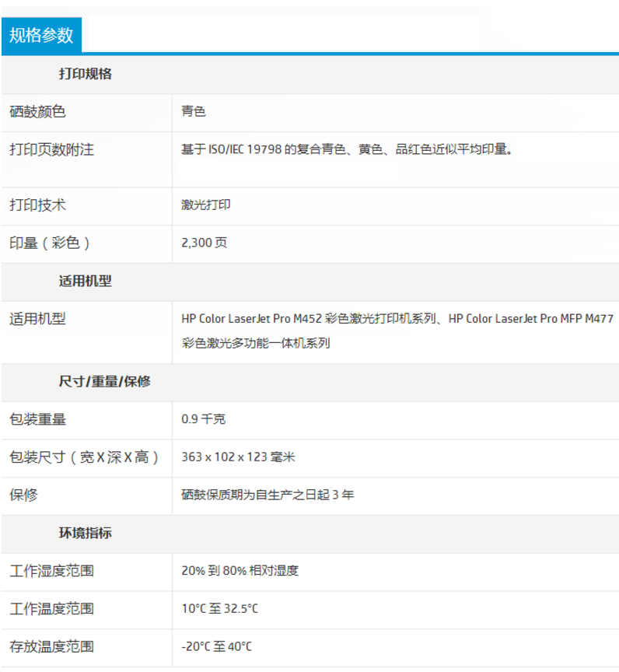Image resolution: width=619 pixels, height=672 pixels.
Task: Click the 工作温度范围 label
Action: tap(52, 608)
